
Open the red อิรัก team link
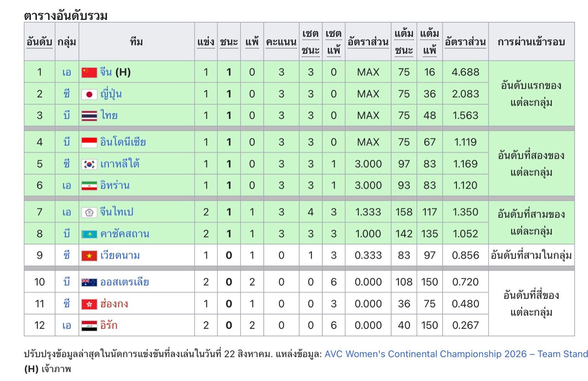point(109,325)
